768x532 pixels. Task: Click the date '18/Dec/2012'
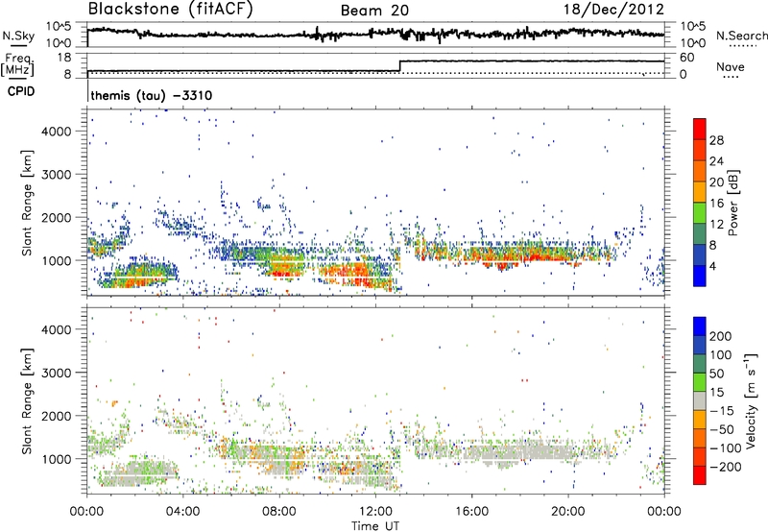pos(613,10)
